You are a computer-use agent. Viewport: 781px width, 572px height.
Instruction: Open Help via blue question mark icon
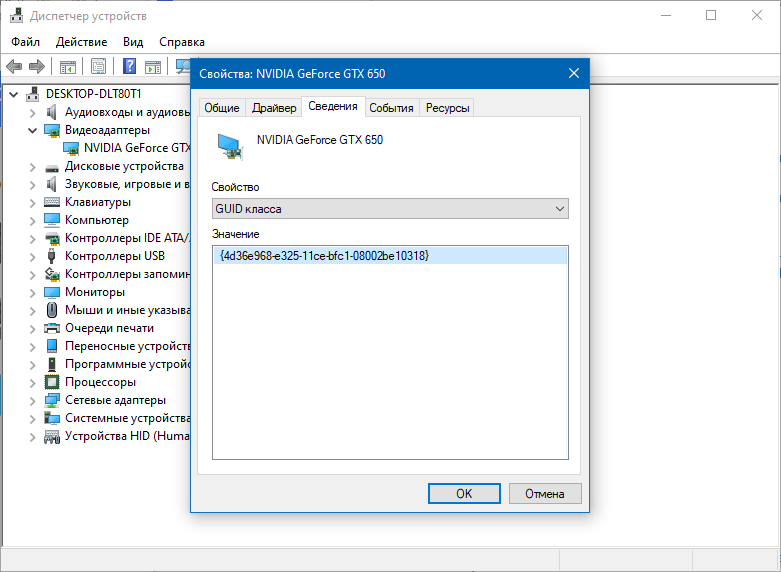(130, 66)
